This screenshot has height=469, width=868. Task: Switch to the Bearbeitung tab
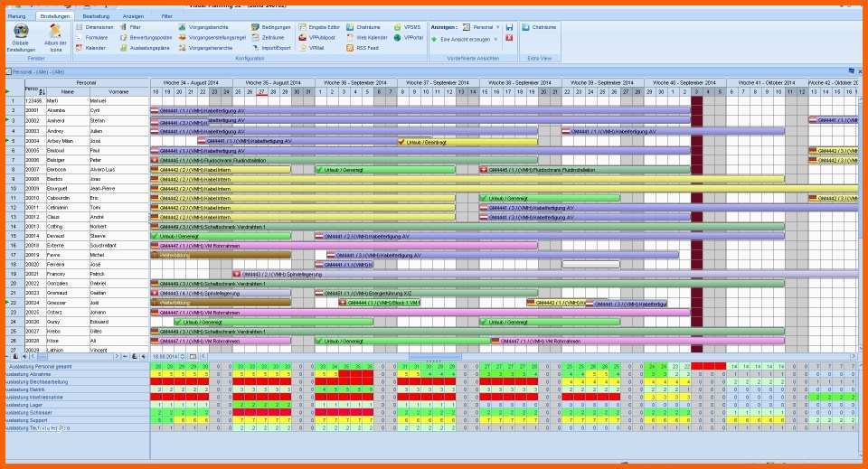pyautogui.click(x=96, y=16)
